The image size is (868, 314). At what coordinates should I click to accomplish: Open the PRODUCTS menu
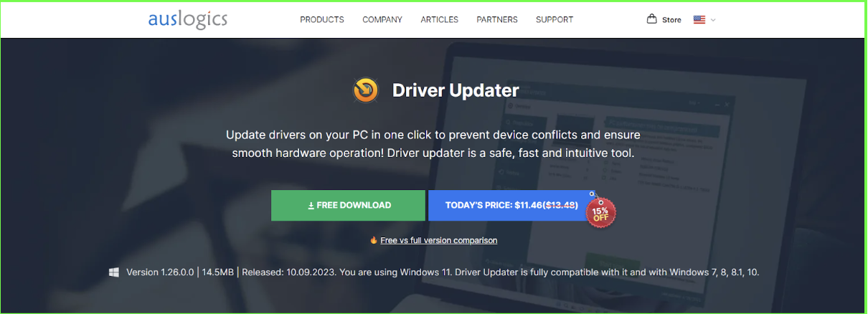point(322,19)
